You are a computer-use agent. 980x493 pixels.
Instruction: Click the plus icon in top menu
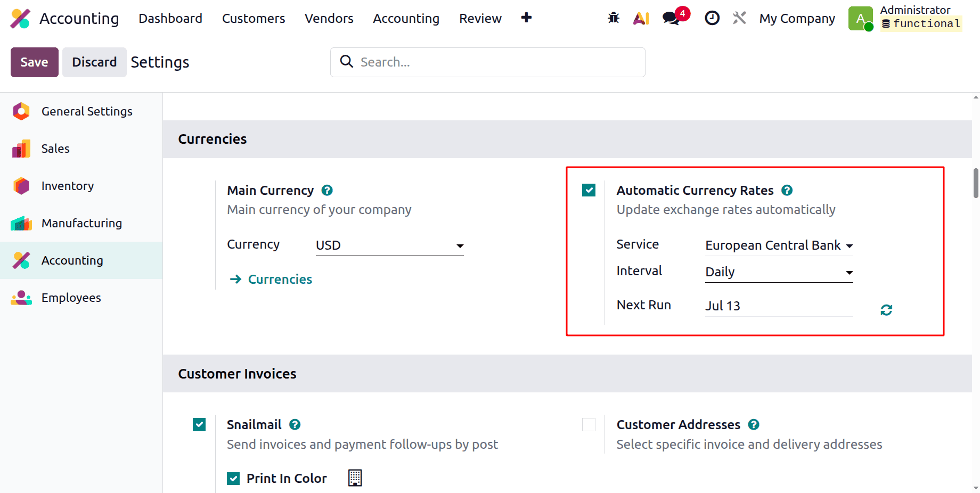click(526, 18)
